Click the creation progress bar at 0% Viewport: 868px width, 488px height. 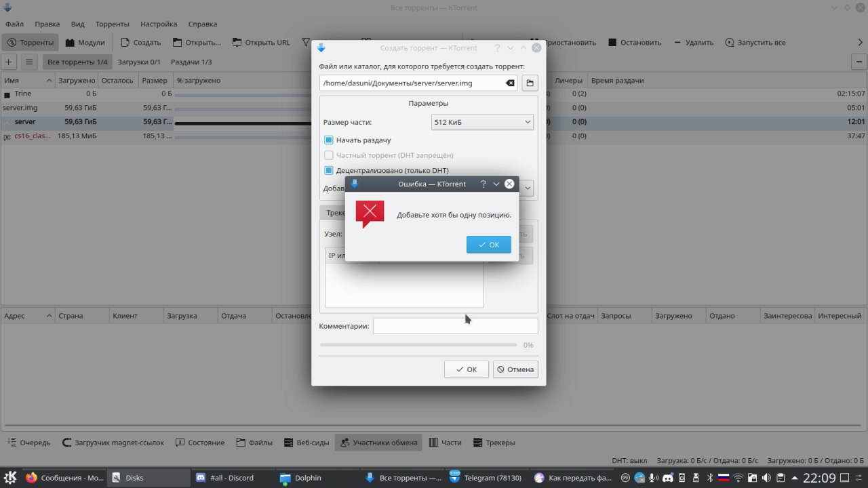[418, 345]
